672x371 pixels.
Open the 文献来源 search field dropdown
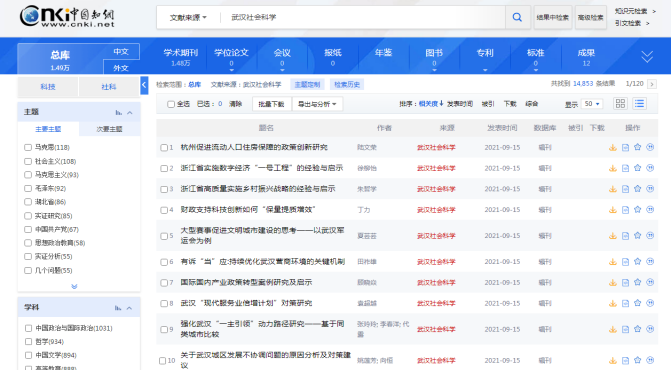coord(188,18)
